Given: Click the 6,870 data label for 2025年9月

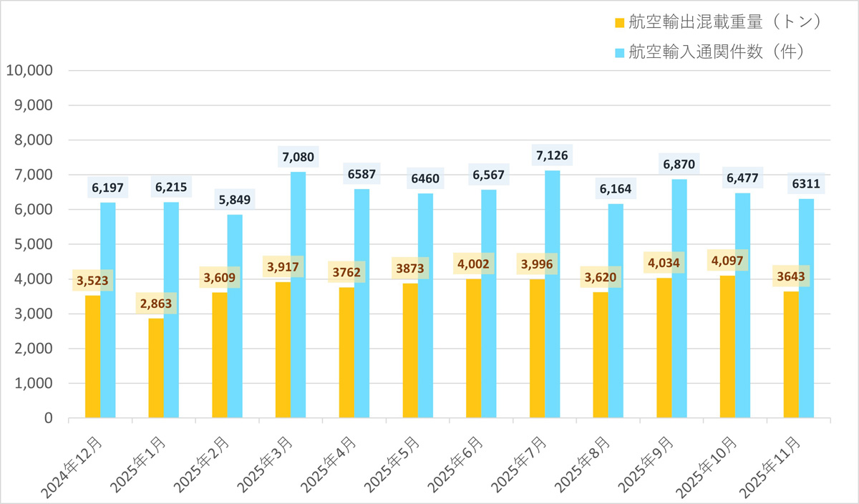Looking at the screenshot, I should (679, 164).
